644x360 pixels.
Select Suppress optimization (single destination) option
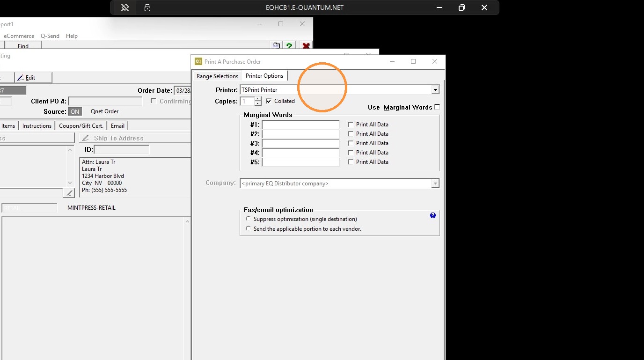(248, 219)
